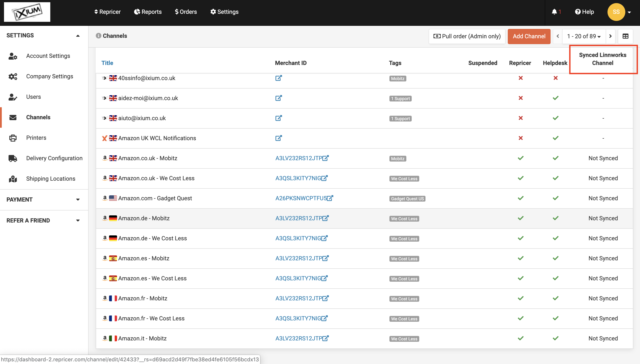Toggle Helpdesk check for aidez-moi@ixium.co.uk
Image resolution: width=640 pixels, height=364 pixels.
(x=555, y=98)
